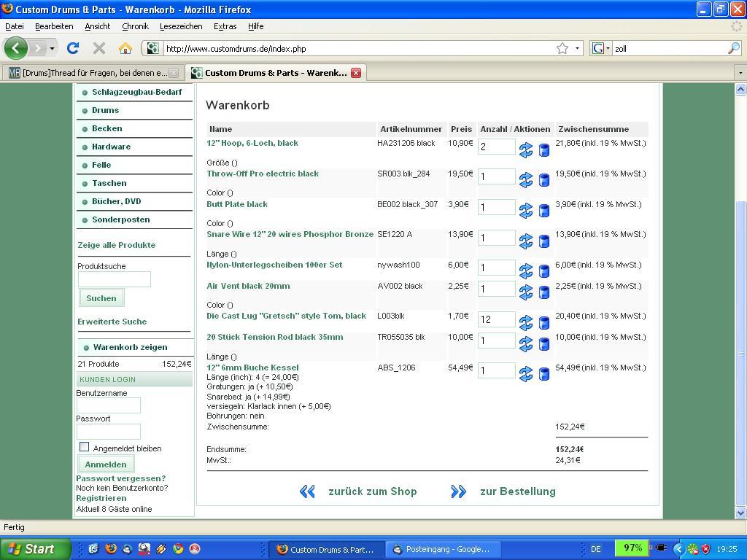Open Zeige alle Produkte link
This screenshot has height=560, width=747.
coord(117,245)
